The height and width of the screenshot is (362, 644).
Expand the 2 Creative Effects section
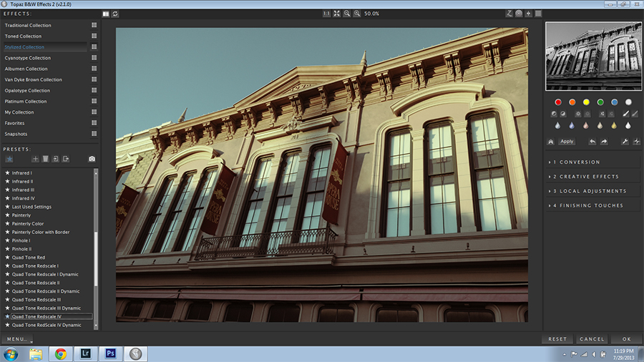(x=594, y=177)
